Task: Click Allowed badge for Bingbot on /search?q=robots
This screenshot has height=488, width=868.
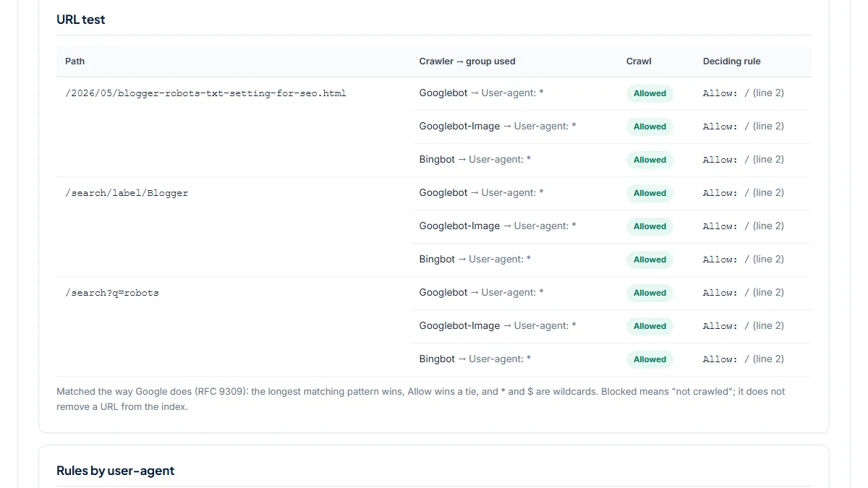Action: [x=650, y=359]
